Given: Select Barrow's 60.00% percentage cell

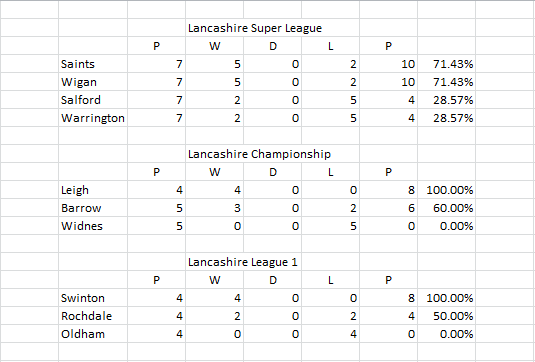Looking at the screenshot, I should click(446, 208).
